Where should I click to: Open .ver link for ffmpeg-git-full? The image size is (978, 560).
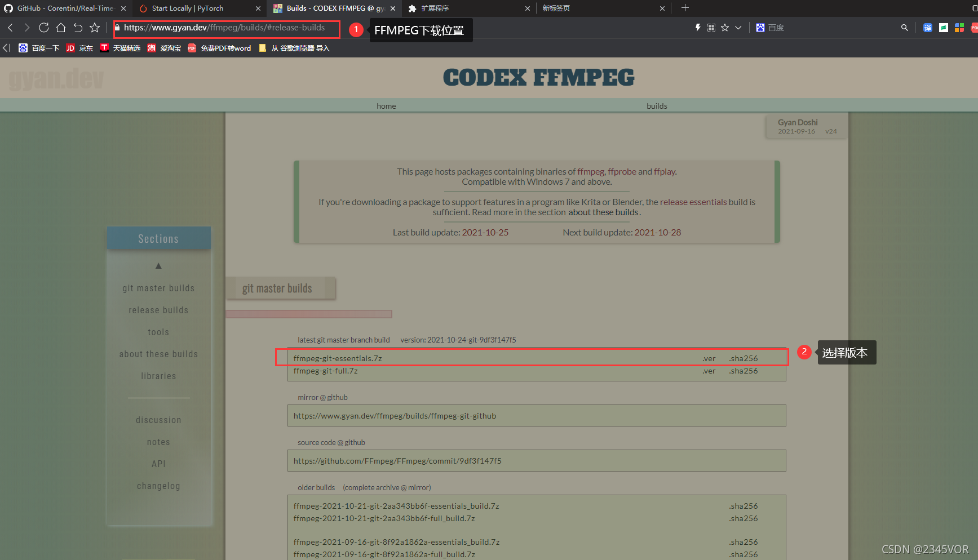click(x=709, y=371)
